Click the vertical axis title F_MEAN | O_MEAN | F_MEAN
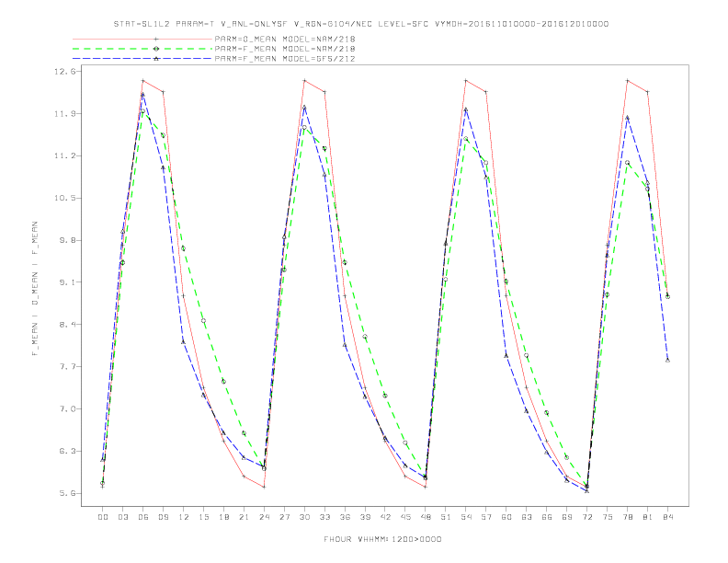This screenshot has width=728, height=563. tap(35, 289)
